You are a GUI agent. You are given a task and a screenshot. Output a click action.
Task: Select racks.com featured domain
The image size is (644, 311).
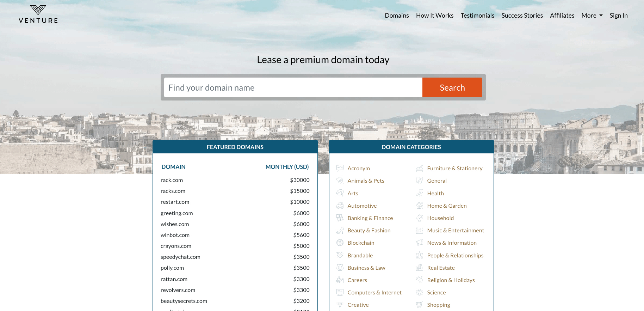click(x=173, y=191)
